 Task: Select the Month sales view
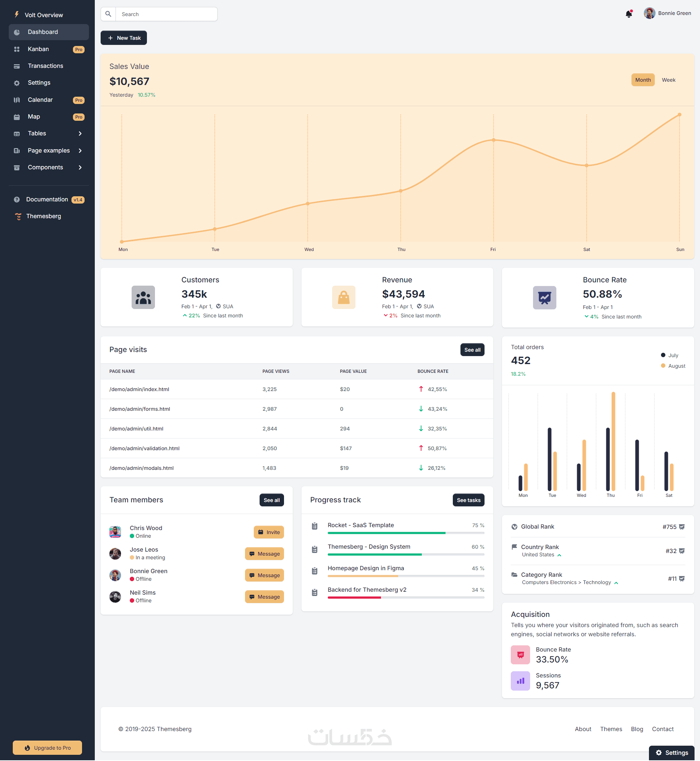[x=642, y=80]
